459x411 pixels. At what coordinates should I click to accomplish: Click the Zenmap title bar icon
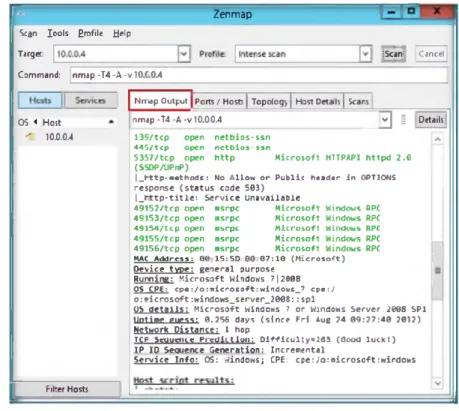(x=21, y=14)
